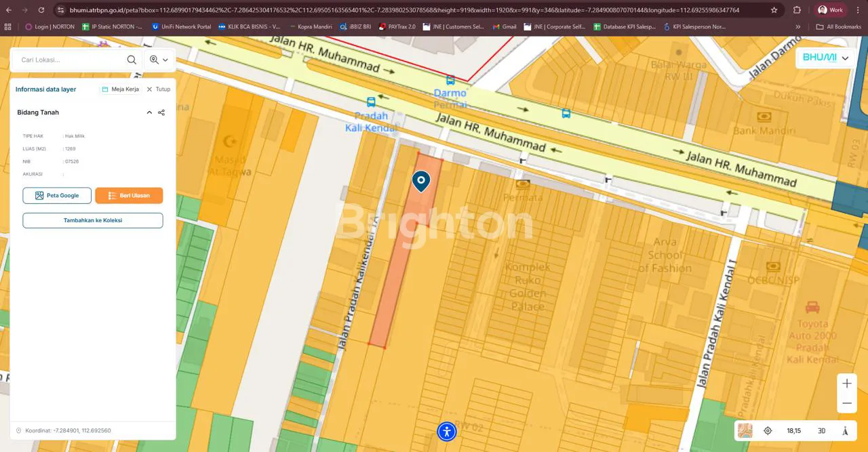Image resolution: width=868 pixels, height=452 pixels.
Task: Share the Bidang Tanah info
Action: (161, 112)
